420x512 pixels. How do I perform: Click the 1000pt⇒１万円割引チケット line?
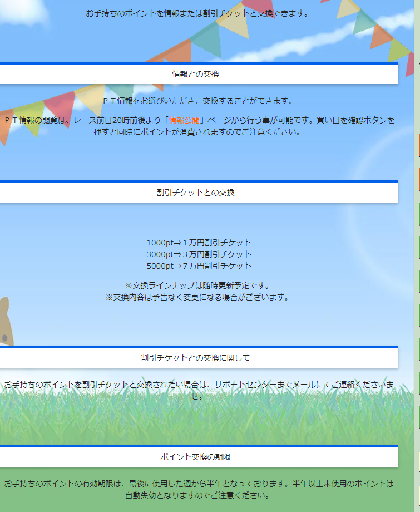click(x=199, y=243)
